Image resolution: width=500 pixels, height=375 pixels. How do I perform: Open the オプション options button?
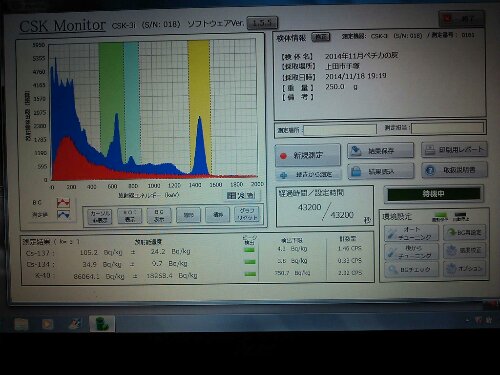[x=464, y=268]
